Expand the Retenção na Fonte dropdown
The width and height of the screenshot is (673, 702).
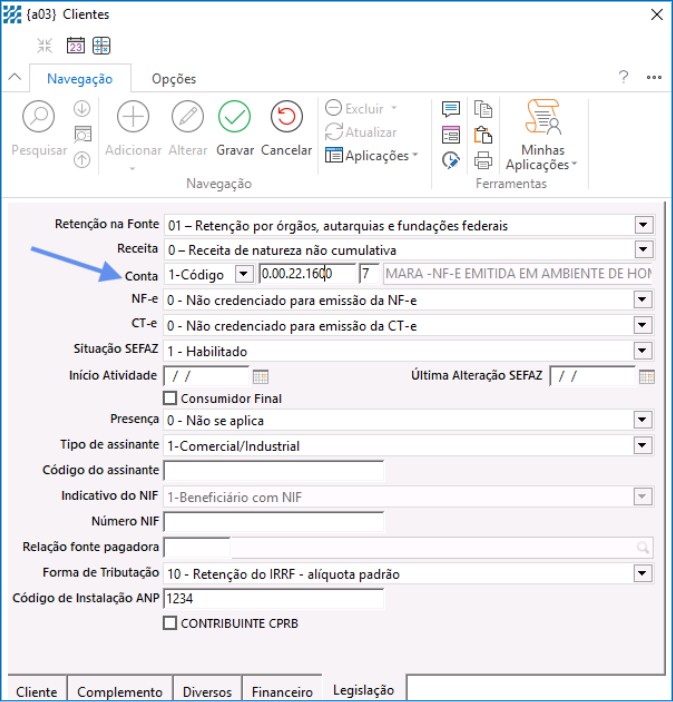coord(643,226)
